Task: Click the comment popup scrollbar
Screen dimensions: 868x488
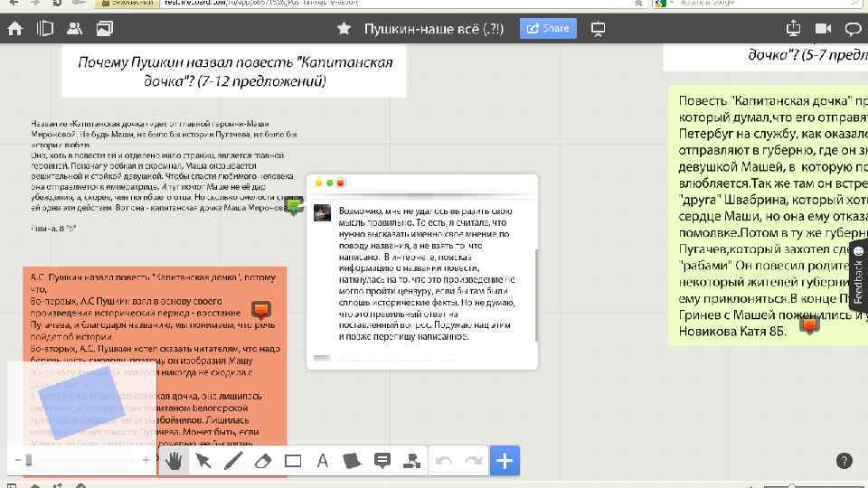Action: [x=536, y=295]
